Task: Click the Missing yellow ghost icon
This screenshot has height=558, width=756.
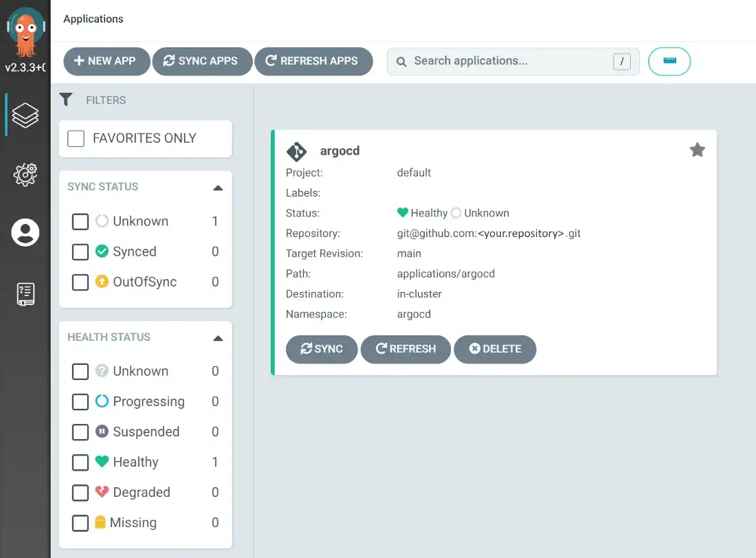Action: [100, 522]
